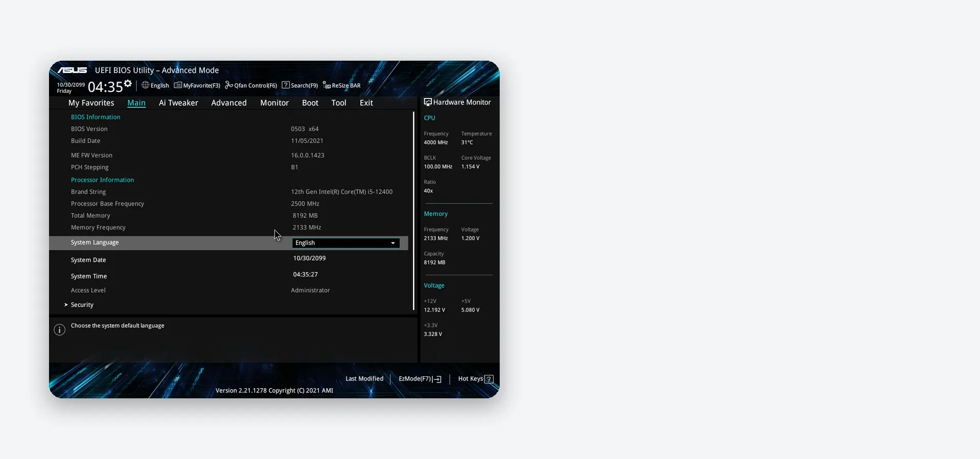Screen dimensions: 980x459
Task: Click BIOS Version value 0503 x64
Action: [x=305, y=129]
